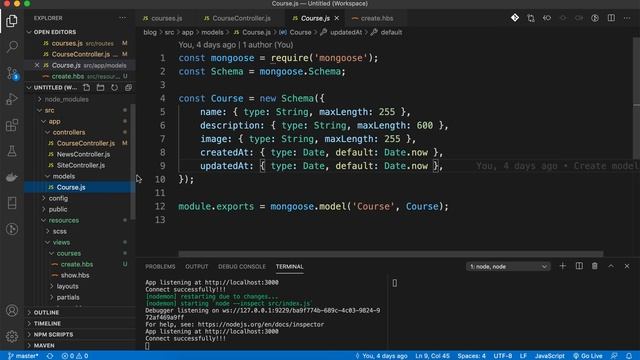Switch to the Problems panel tab
Viewport: 640px width, 360px height.
tap(160, 267)
